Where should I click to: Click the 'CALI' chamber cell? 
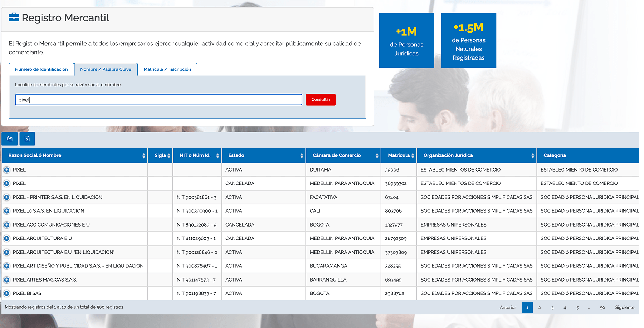343,211
